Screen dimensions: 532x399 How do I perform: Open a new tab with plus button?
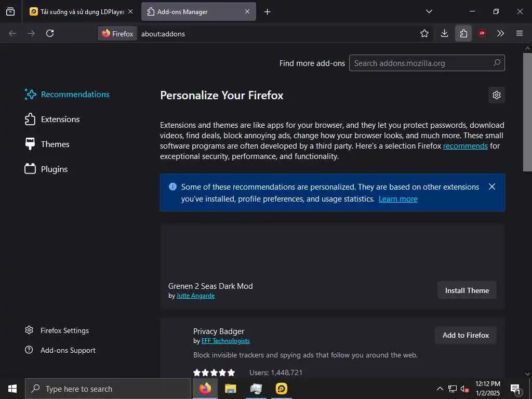268,12
